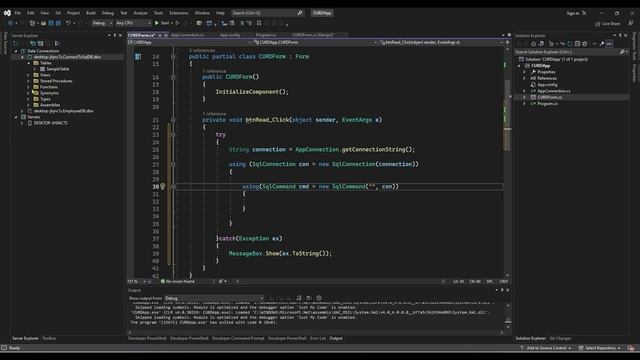Image resolution: width=640 pixels, height=360 pixels.
Task: Click the search magnifier icon in title bar
Action: pos(300,13)
